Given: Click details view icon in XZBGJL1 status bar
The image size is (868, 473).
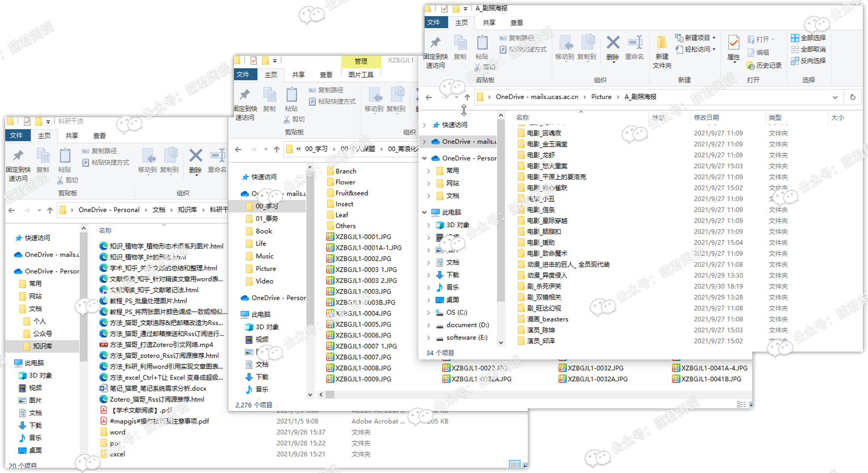Looking at the screenshot, I should [x=741, y=404].
